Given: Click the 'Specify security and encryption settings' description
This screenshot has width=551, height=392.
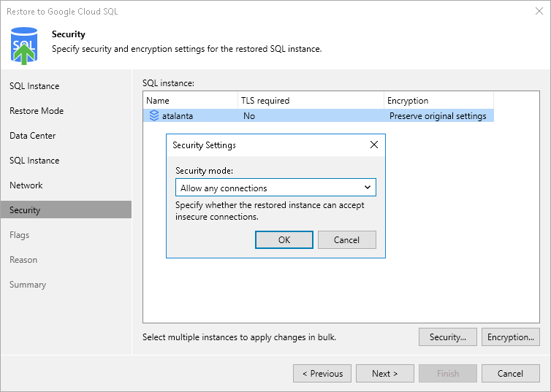Looking at the screenshot, I should (x=187, y=49).
